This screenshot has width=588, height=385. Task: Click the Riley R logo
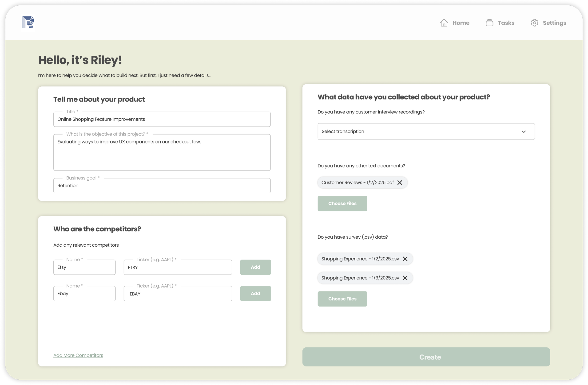(28, 22)
